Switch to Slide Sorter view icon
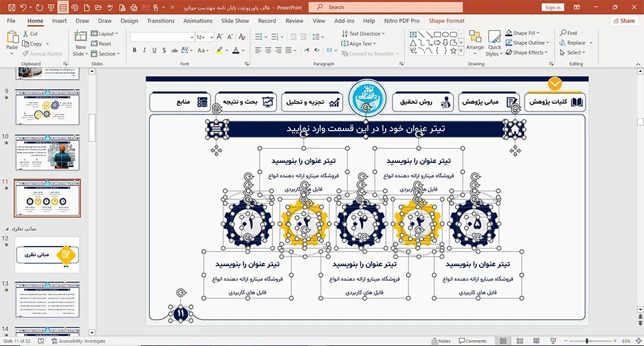This screenshot has height=346, width=644. 519,341
